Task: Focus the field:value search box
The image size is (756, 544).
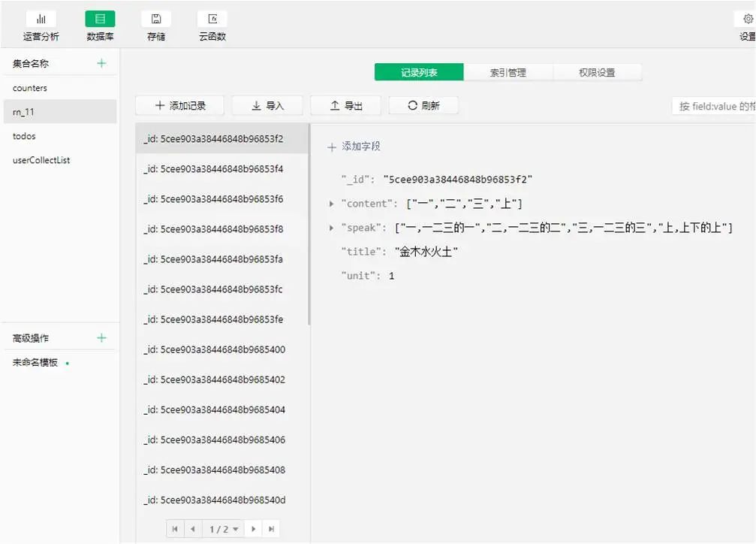Action: [x=714, y=106]
